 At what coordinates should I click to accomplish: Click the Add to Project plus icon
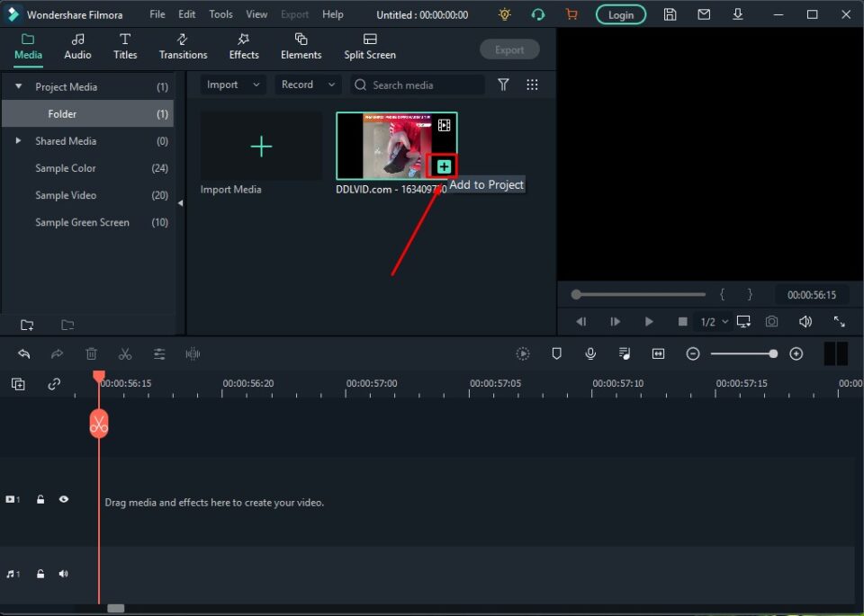pyautogui.click(x=444, y=166)
